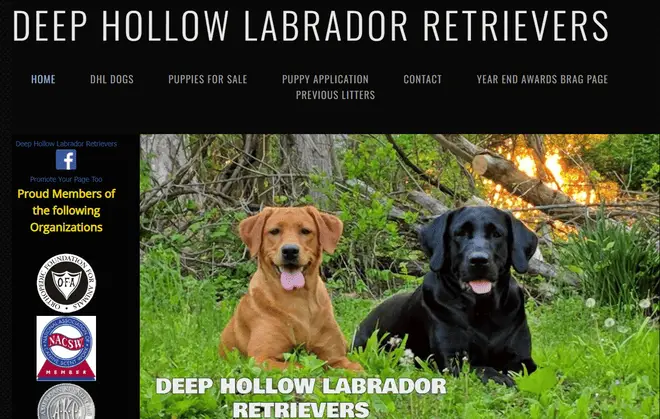
Task: Open the DHL Dogs page
Action: 112,79
